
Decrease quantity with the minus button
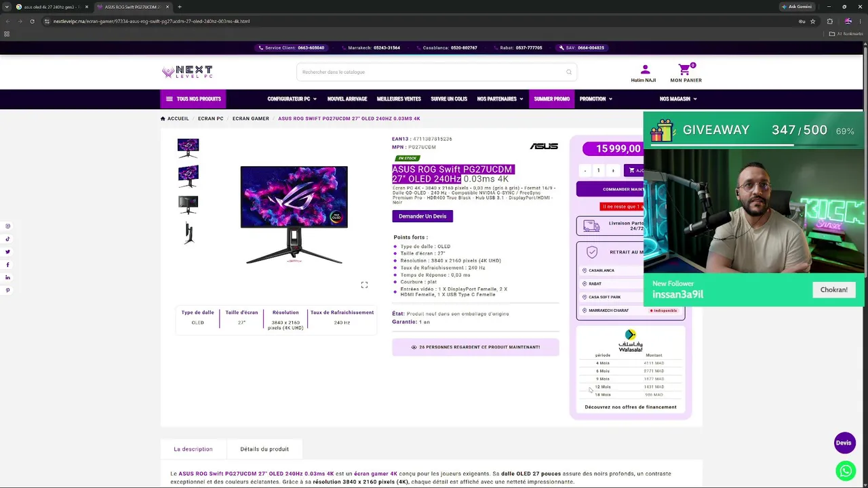(x=585, y=170)
